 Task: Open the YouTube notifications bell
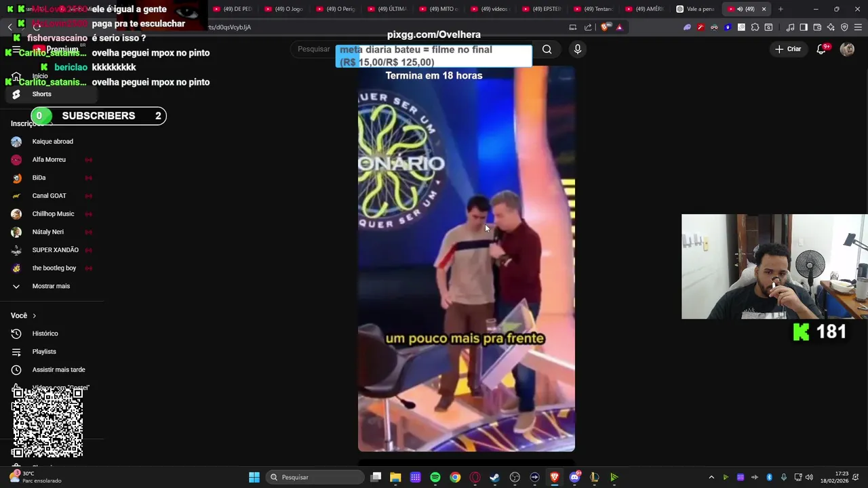tap(821, 49)
